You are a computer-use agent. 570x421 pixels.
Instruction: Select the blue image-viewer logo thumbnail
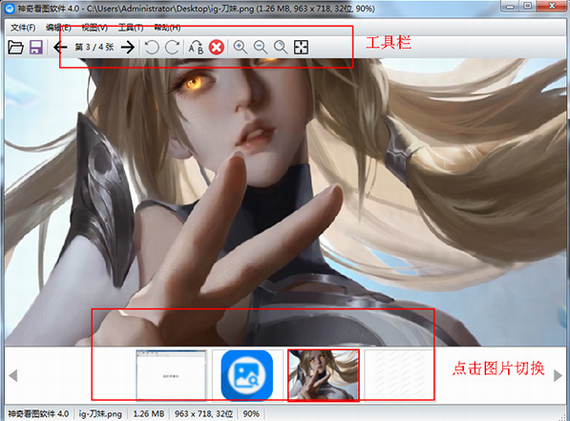coord(247,375)
